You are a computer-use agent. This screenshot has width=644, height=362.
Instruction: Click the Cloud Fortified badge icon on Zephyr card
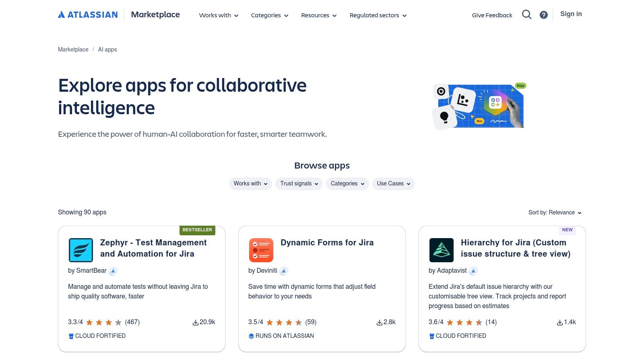pos(71,335)
